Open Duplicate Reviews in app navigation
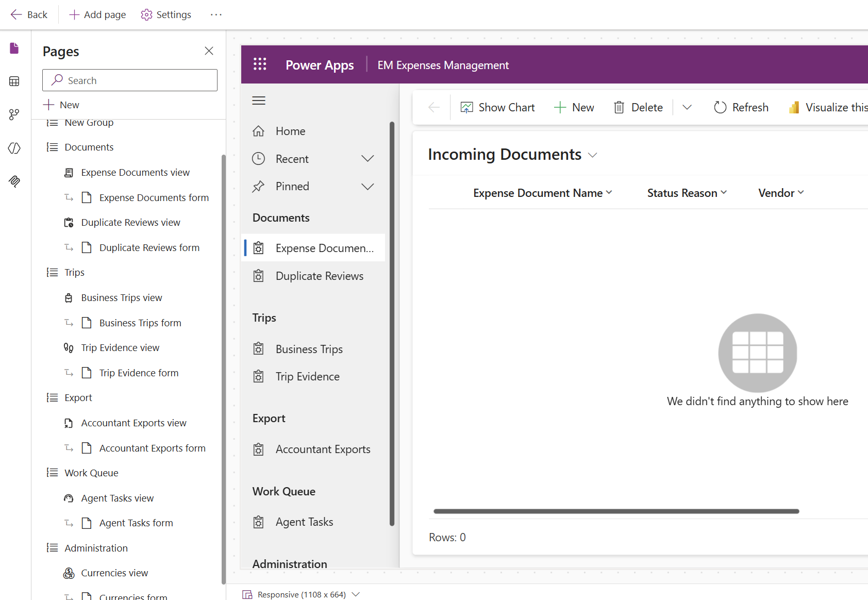The height and width of the screenshot is (600, 868). point(313,276)
